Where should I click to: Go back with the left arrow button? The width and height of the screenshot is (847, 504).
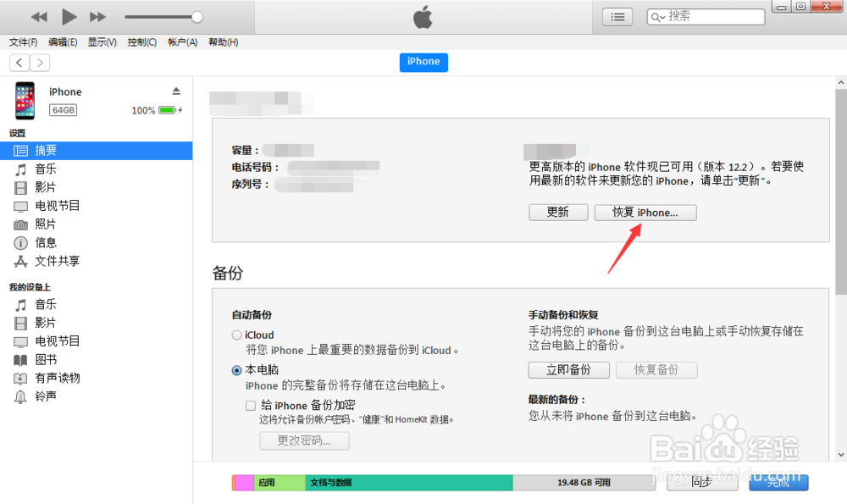(19, 63)
